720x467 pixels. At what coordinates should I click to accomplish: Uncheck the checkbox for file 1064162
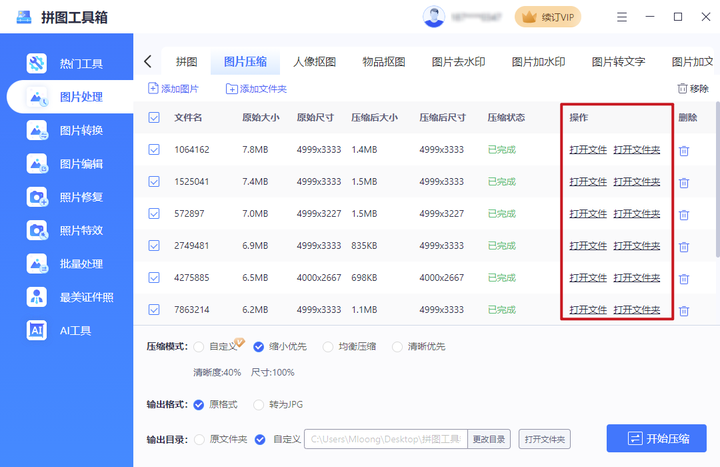(x=154, y=150)
